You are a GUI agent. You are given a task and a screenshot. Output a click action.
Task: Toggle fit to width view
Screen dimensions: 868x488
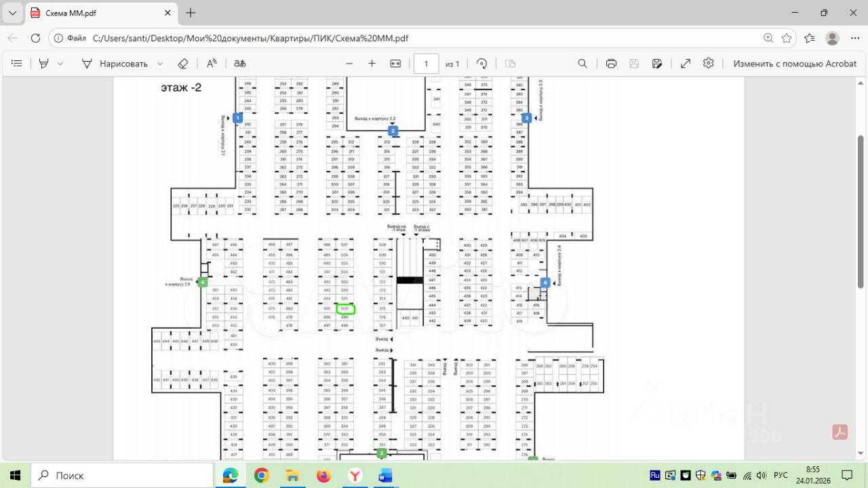pyautogui.click(x=395, y=63)
